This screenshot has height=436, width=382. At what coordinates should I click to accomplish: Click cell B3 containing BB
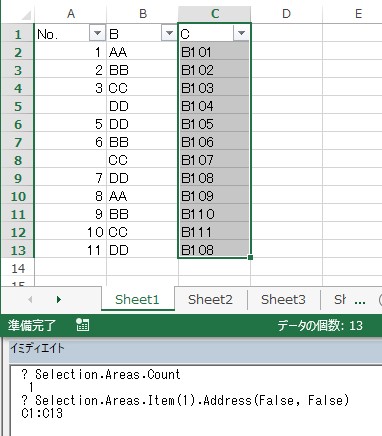[142, 69]
